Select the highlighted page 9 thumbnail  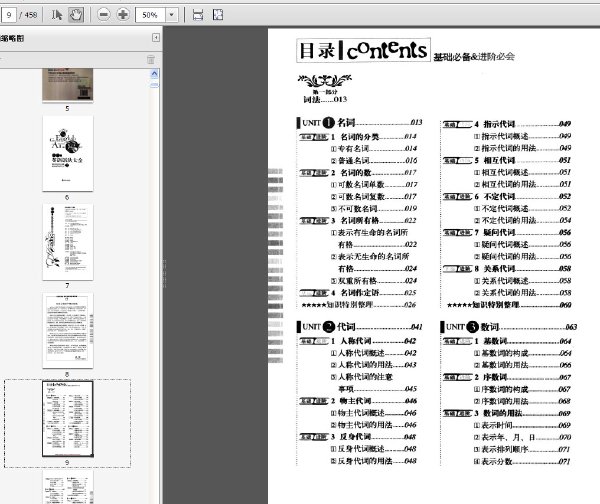[x=68, y=419]
